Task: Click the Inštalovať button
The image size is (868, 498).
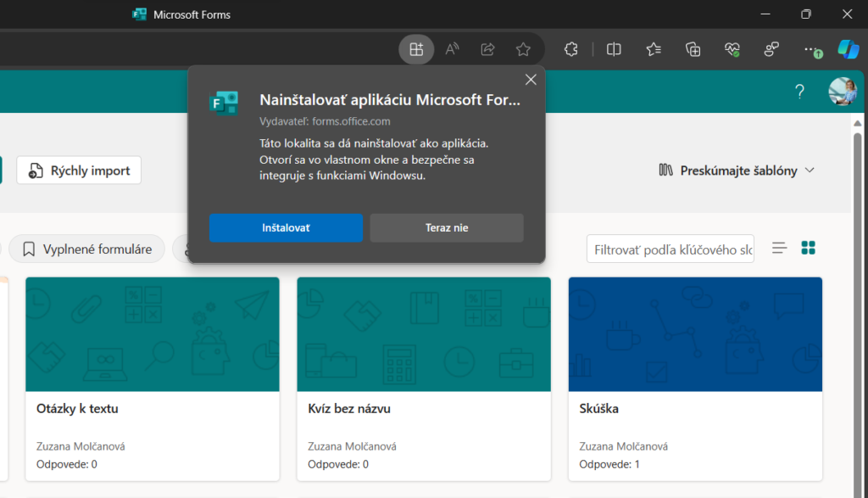Action: pos(286,227)
